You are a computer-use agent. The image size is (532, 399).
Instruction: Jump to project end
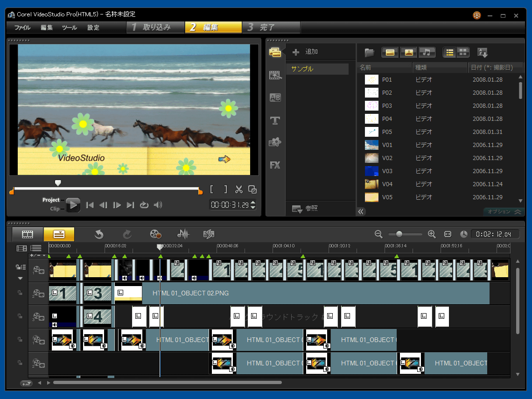(x=130, y=205)
